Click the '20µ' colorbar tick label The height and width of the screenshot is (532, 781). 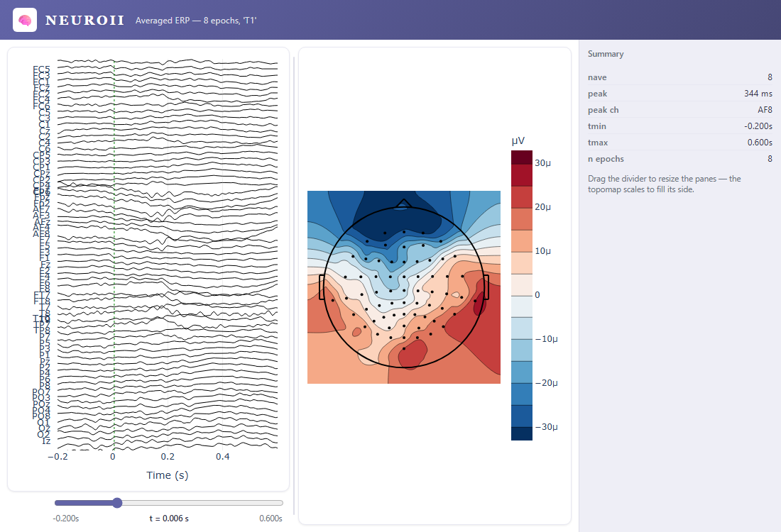pos(542,207)
